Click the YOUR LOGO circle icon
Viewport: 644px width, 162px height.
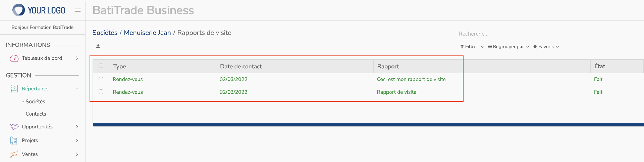[18, 10]
